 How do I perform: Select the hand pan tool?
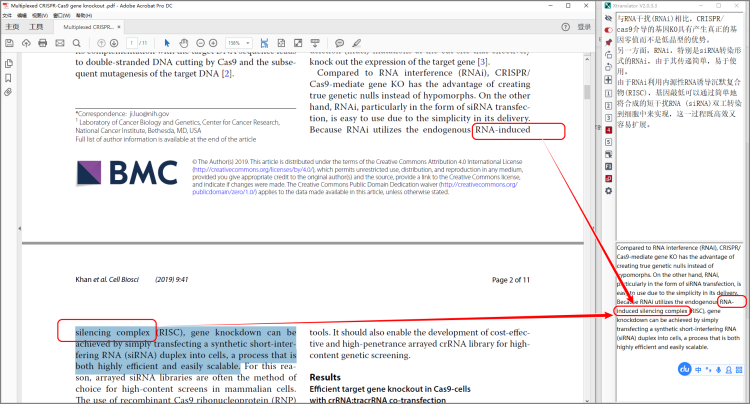coord(183,43)
